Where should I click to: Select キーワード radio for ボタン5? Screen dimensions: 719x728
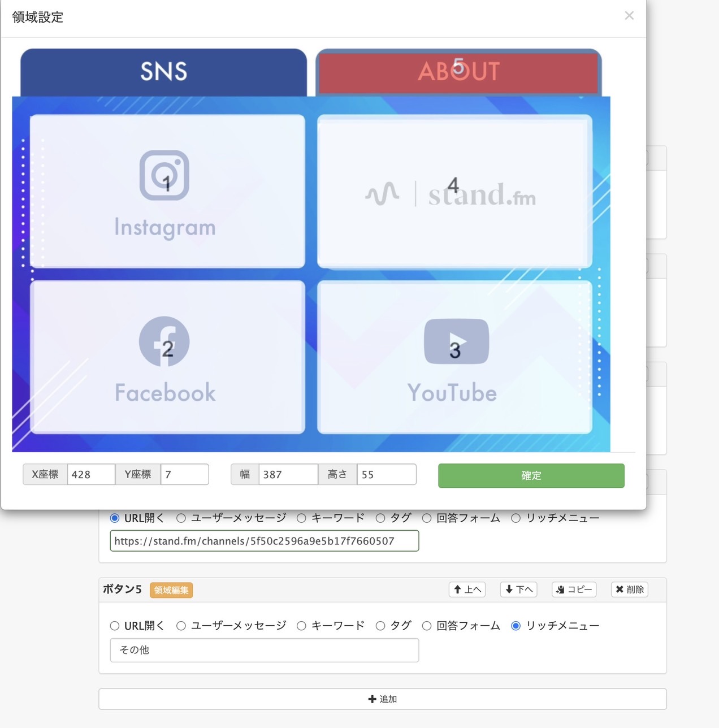pos(301,626)
